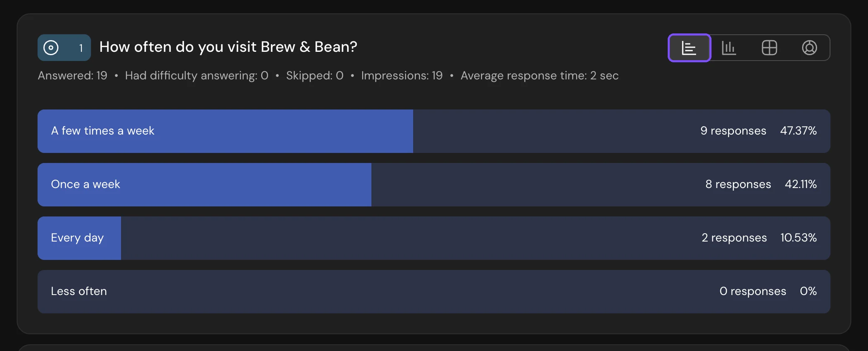
Task: Click the 47.37% percentage label
Action: point(798,131)
